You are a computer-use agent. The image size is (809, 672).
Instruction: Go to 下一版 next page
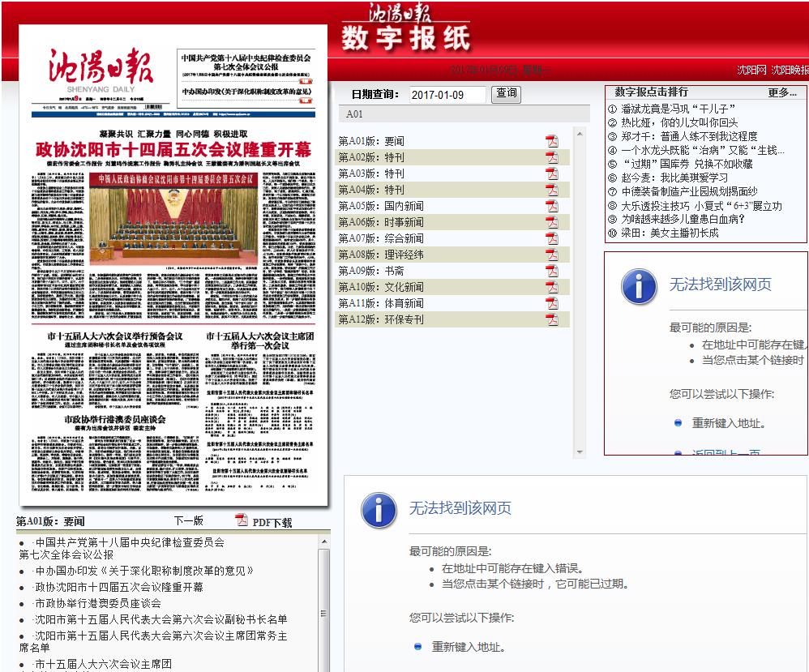[189, 520]
